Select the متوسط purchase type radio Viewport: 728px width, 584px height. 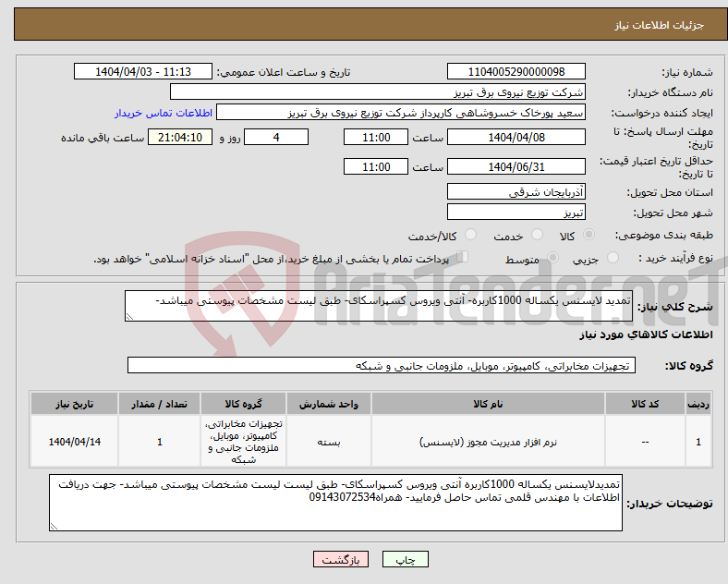(x=552, y=257)
